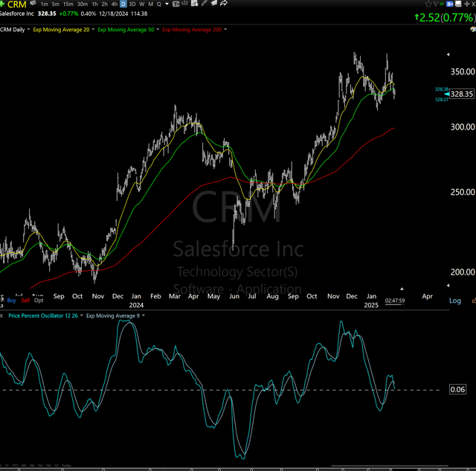The image size is (476, 471).
Task: Select the 5m time frame
Action: tap(55, 4)
